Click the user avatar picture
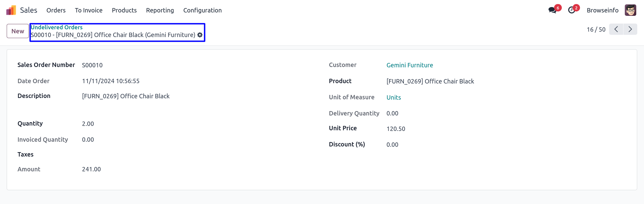 (x=630, y=10)
